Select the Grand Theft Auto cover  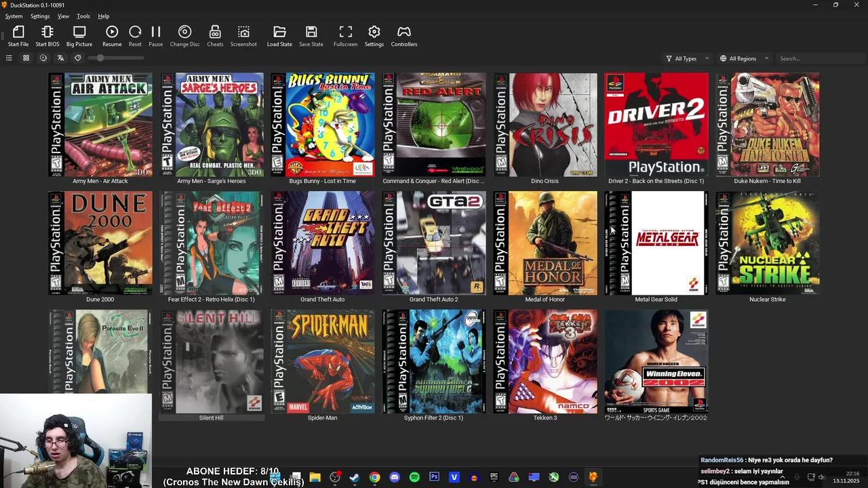[x=323, y=243]
